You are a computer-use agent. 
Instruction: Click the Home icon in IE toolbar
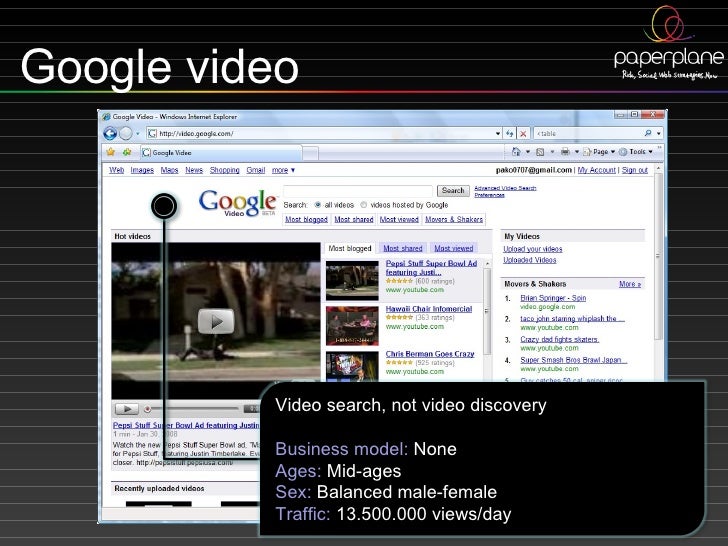click(516, 152)
